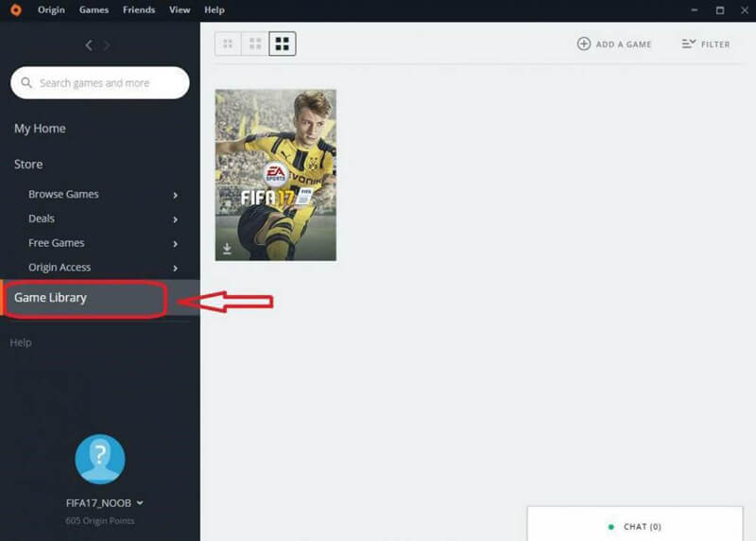Click the user avatar profile picture

[x=100, y=459]
